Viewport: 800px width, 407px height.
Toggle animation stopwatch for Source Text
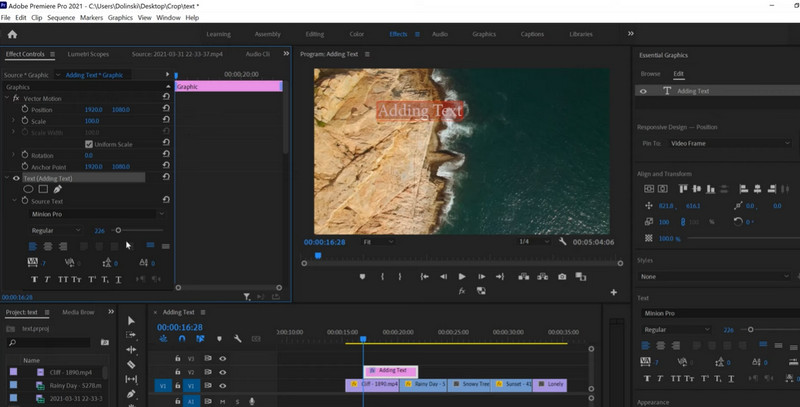click(24, 201)
